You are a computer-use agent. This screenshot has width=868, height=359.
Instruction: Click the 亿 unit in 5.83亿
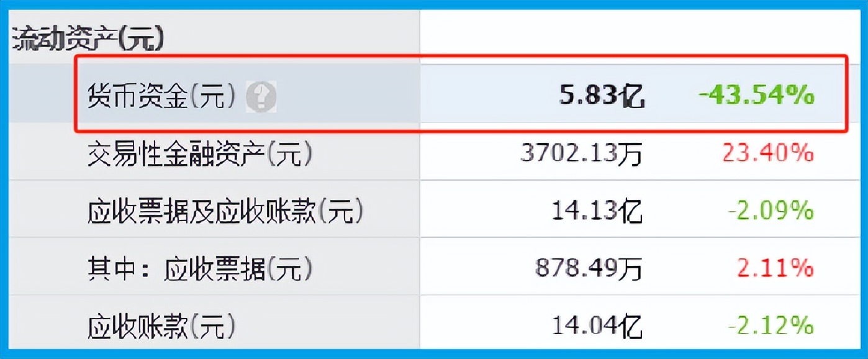point(633,97)
